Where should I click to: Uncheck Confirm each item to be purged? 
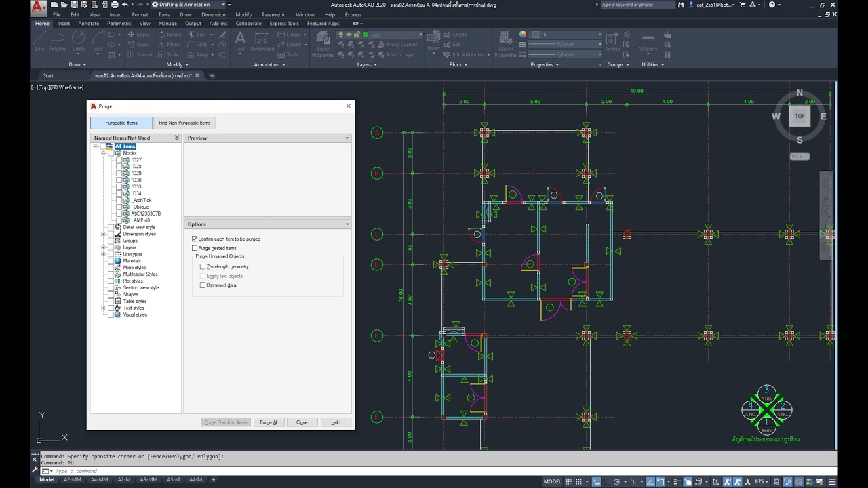tap(195, 239)
